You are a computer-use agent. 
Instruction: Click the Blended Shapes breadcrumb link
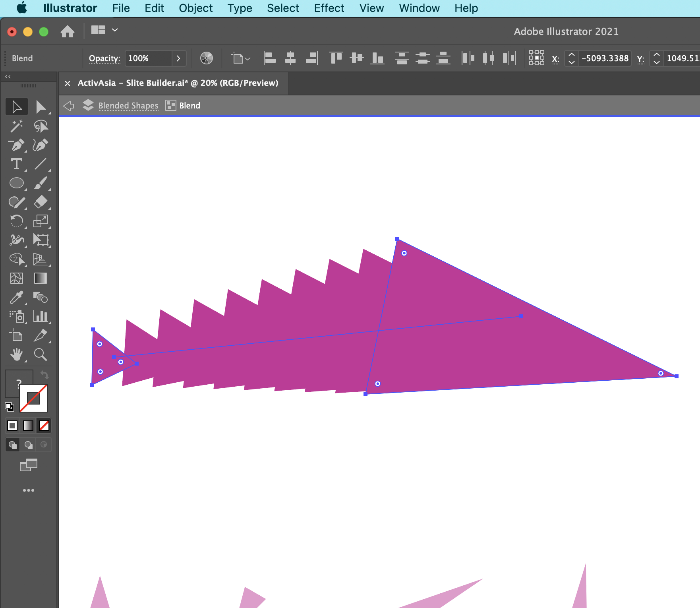tap(128, 105)
